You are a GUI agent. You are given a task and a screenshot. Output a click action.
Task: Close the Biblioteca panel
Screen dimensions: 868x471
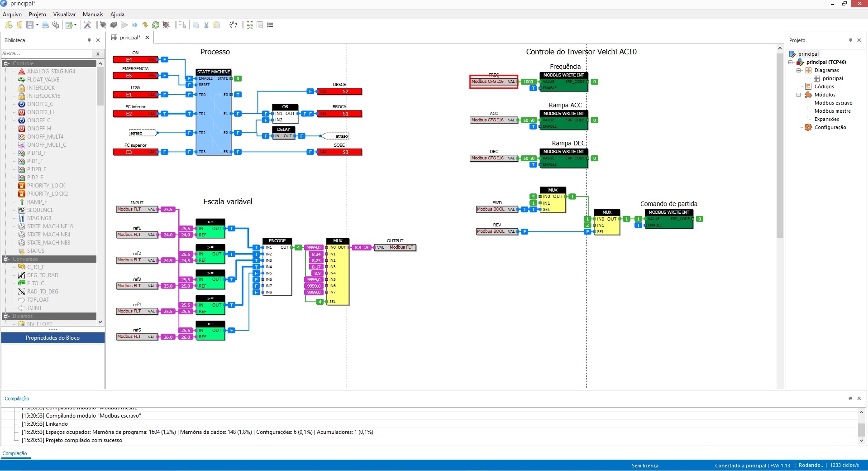point(98,40)
